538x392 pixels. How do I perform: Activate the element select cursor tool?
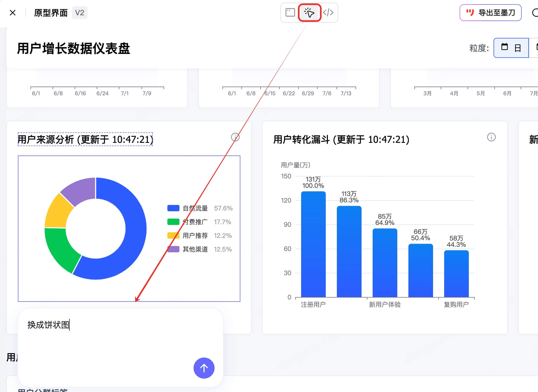(309, 12)
